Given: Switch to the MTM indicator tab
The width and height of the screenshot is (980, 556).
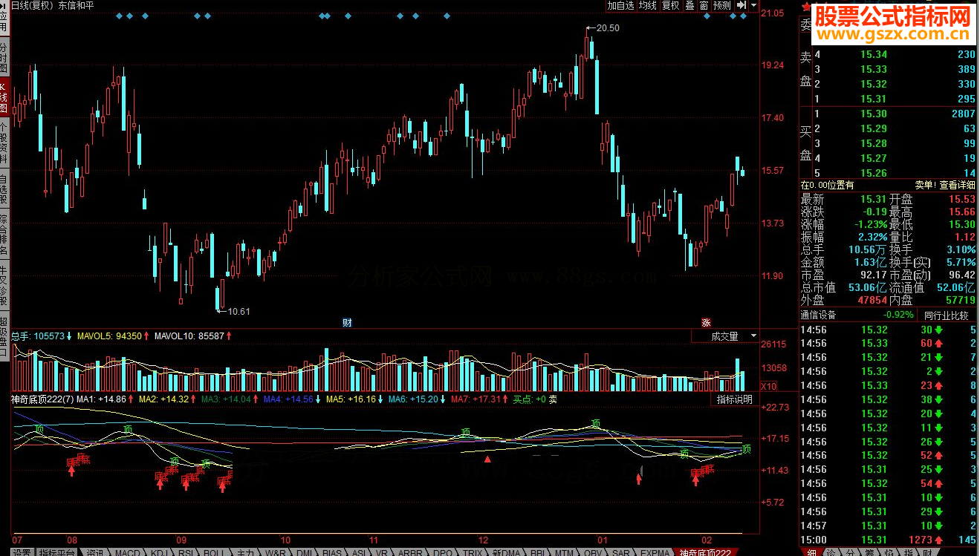Looking at the screenshot, I should [565, 552].
